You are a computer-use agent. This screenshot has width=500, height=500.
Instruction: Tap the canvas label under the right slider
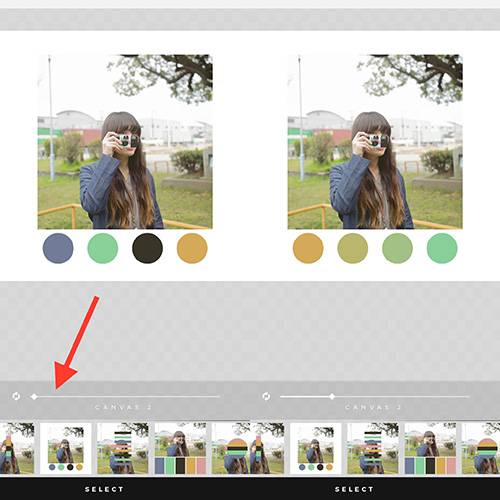click(373, 407)
